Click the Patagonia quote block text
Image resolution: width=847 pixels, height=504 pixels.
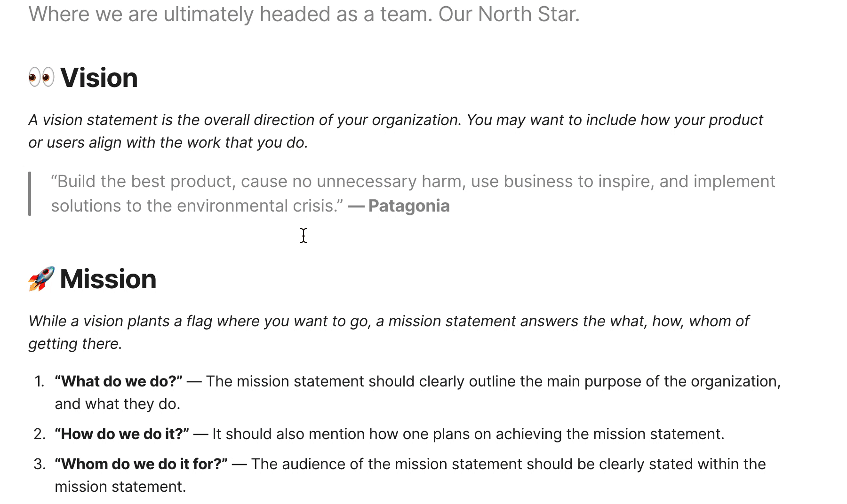(x=413, y=194)
